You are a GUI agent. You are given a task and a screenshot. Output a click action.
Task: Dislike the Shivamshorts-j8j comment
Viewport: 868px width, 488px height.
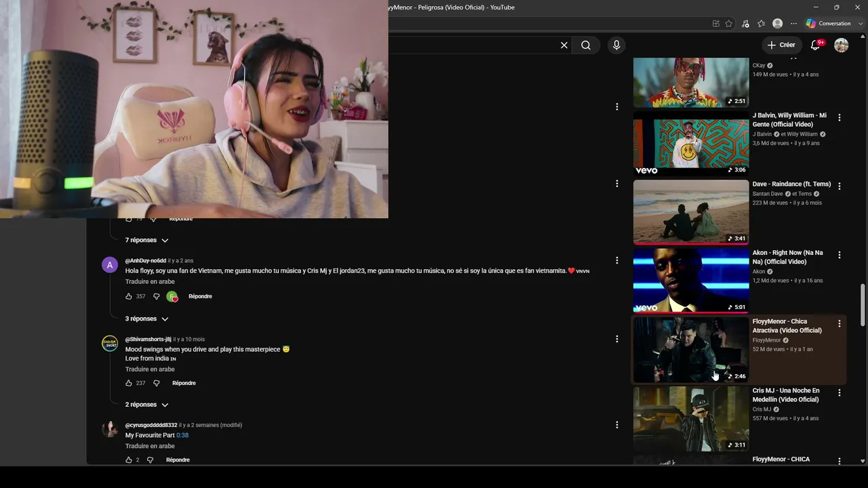(x=156, y=384)
